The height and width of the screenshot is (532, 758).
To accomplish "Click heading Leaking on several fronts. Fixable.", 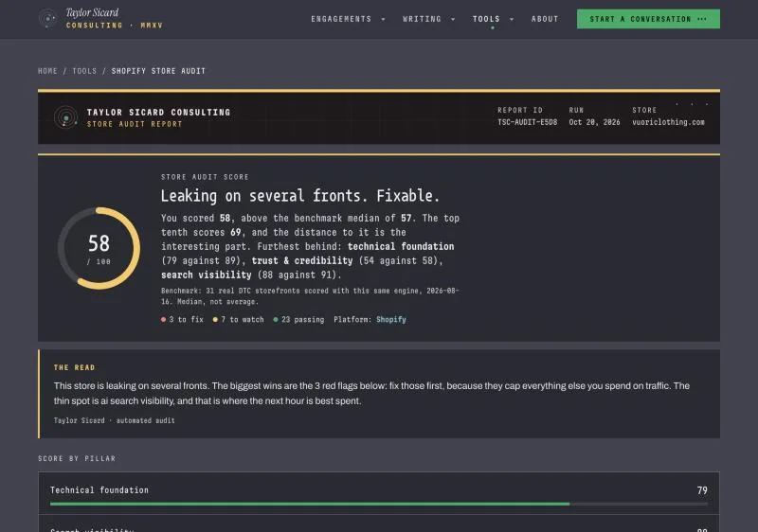I will pyautogui.click(x=300, y=196).
